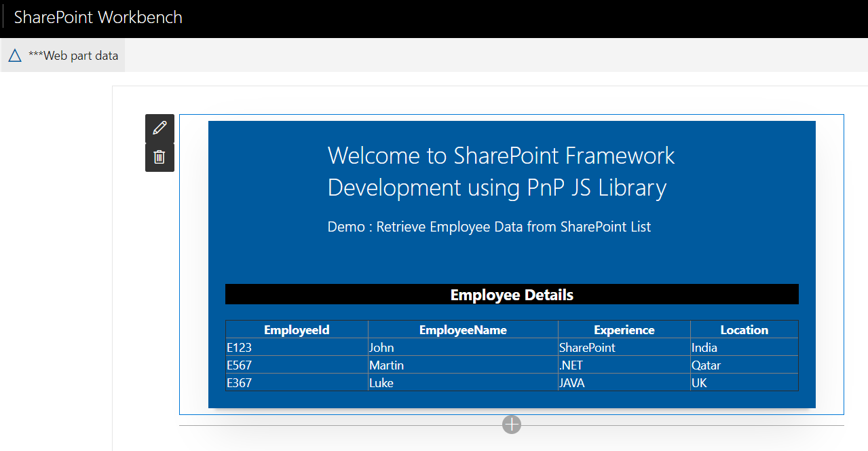The image size is (868, 451).
Task: Select the Martin name cell
Action: [463, 365]
